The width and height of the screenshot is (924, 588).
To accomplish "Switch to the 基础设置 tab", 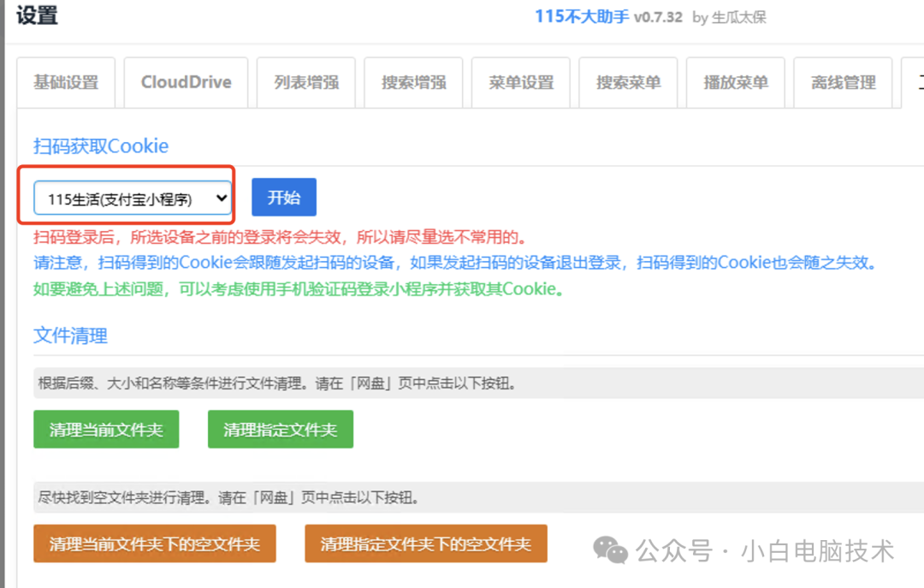I will (x=66, y=82).
